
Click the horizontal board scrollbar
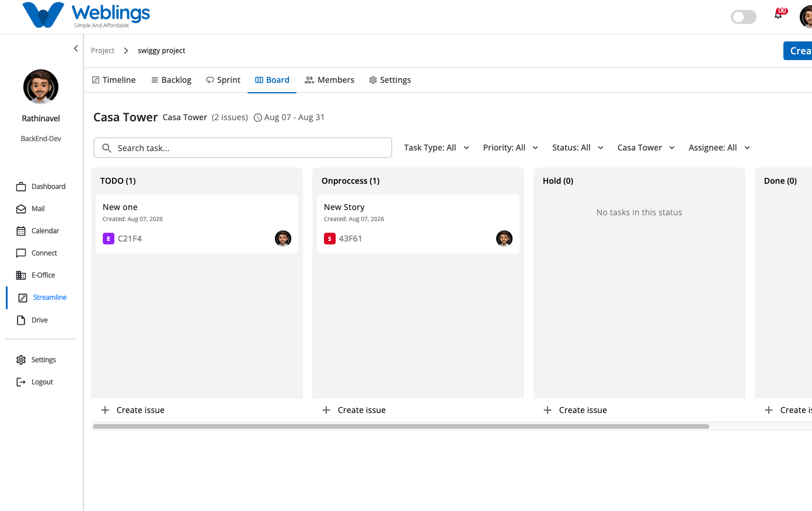pos(401,426)
